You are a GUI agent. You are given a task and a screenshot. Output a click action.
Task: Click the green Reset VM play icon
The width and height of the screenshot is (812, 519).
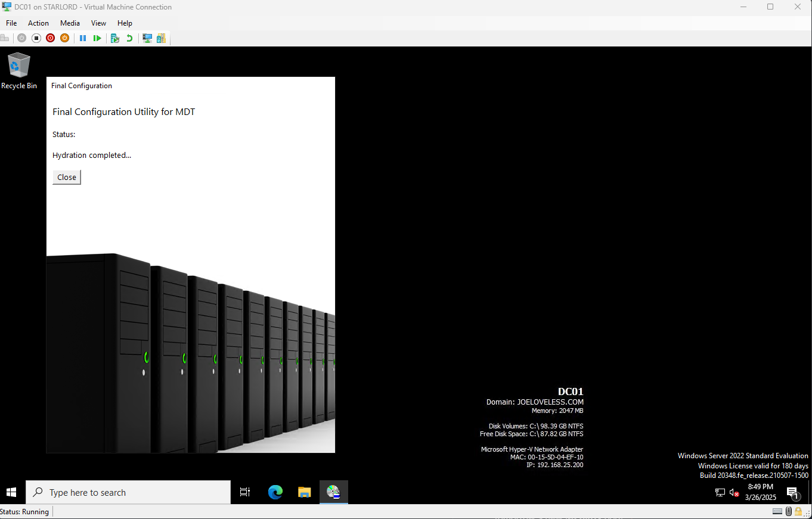tap(97, 38)
